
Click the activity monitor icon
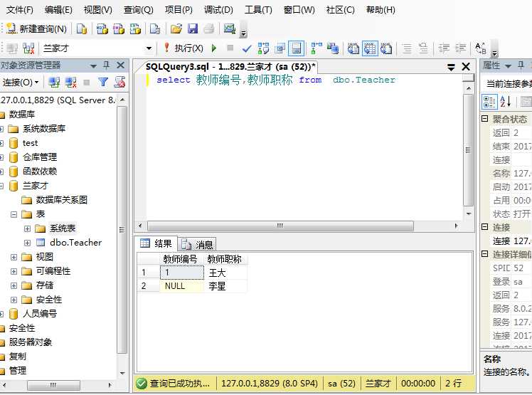pos(230,28)
